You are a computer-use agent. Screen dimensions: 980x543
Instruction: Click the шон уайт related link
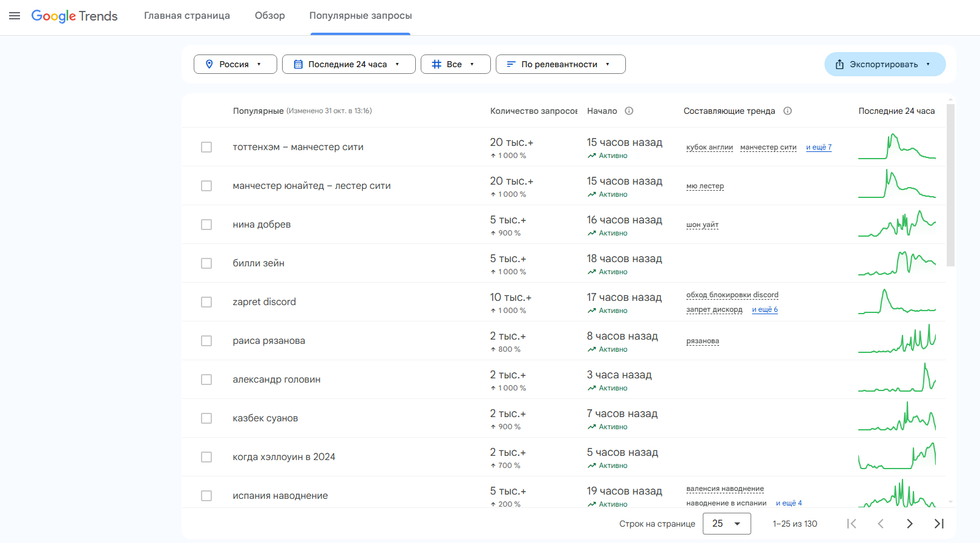coord(702,225)
